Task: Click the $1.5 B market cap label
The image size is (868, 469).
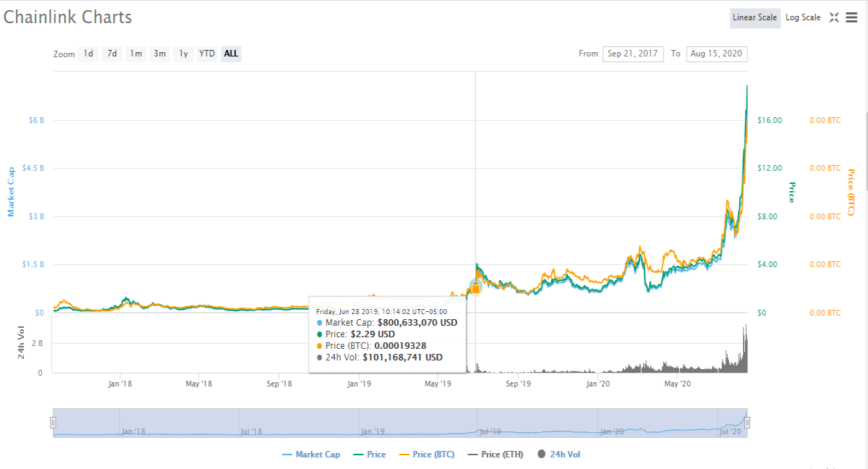Action: [33, 265]
